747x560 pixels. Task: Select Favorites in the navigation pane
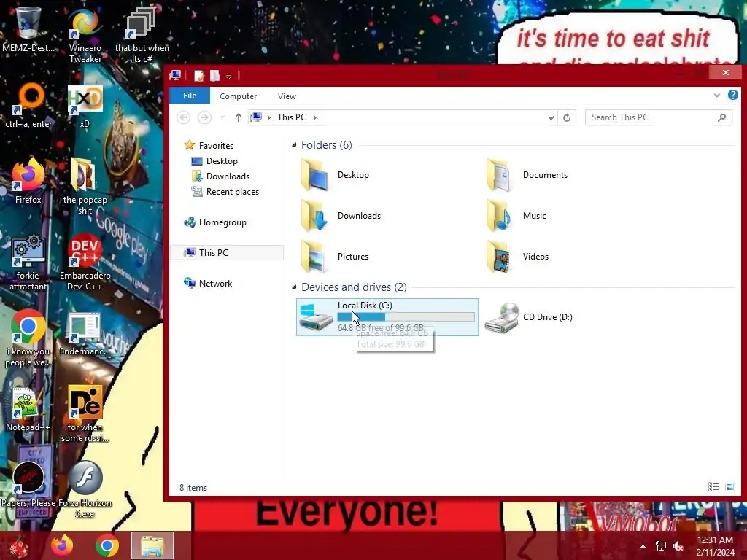[216, 146]
